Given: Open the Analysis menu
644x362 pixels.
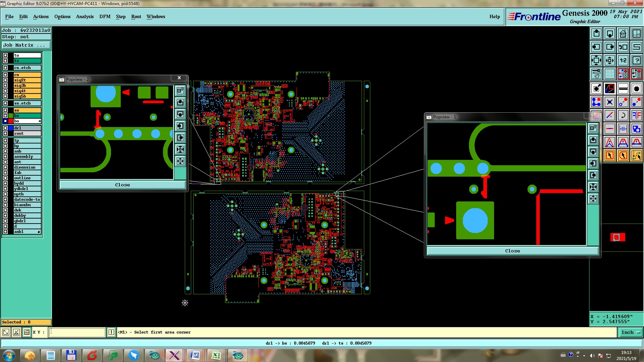Looking at the screenshot, I should tap(85, 16).
